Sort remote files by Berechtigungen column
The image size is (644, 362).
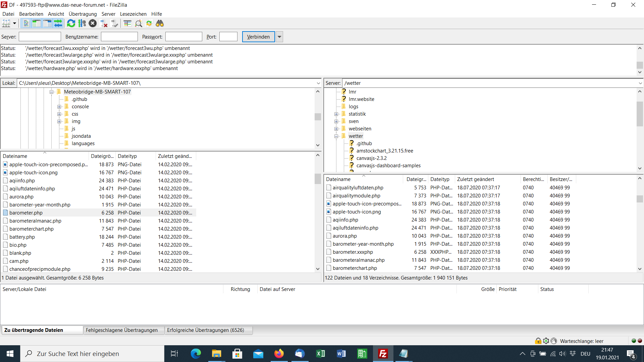click(534, 179)
